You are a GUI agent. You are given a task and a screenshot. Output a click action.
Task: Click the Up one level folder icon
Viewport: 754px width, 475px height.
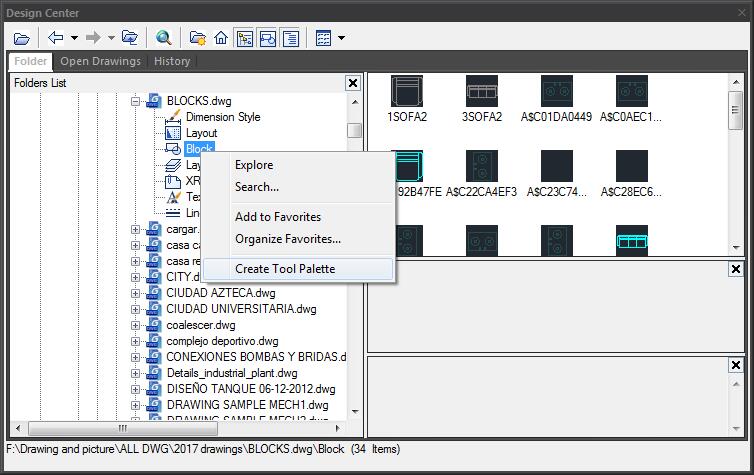(129, 38)
